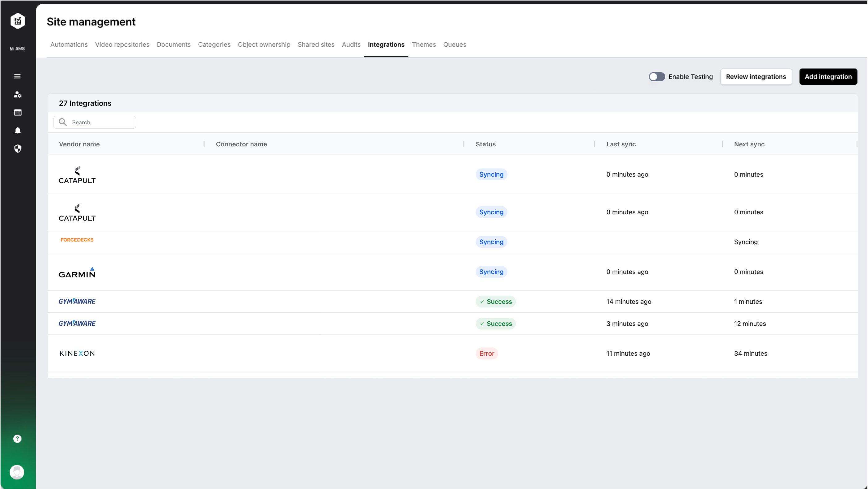
Task: Click '0 minutes ago' in Garmin row
Action: coord(627,272)
